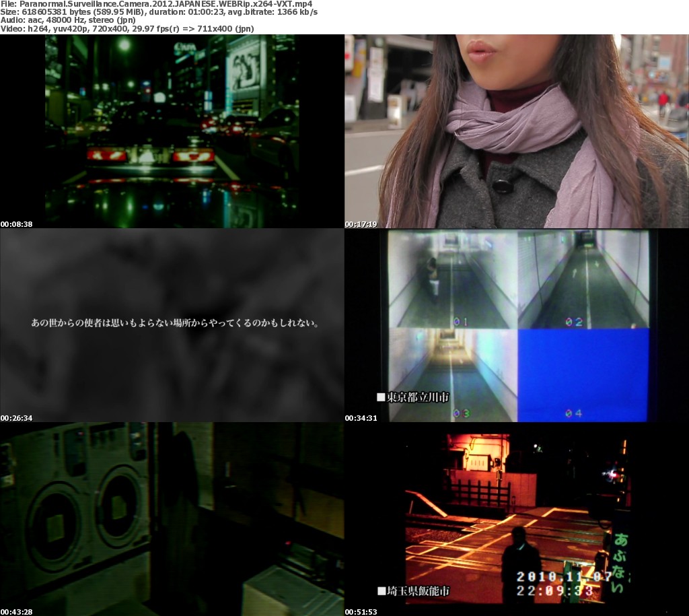Click the 22:09:33 time stamp overlay
Viewport: 689px width, 616px height.
(556, 590)
